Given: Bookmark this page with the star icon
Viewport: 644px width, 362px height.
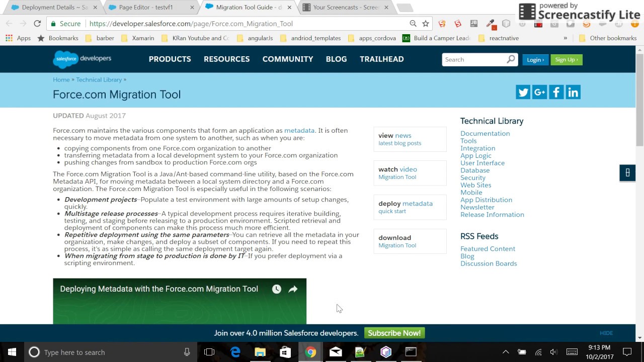Looking at the screenshot, I should coord(426,24).
